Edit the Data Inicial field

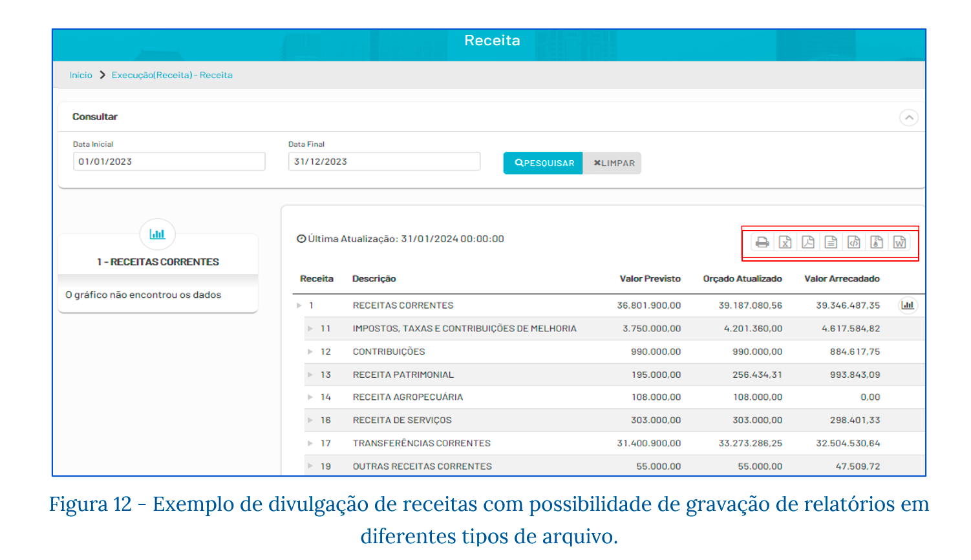(169, 161)
